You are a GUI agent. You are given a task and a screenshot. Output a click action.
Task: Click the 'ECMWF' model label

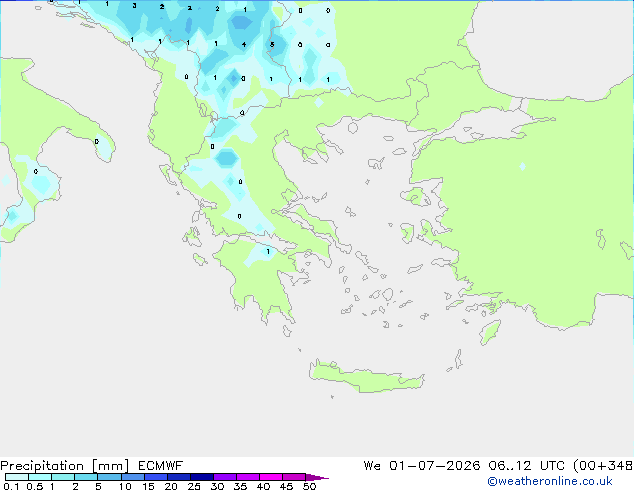[161, 466]
